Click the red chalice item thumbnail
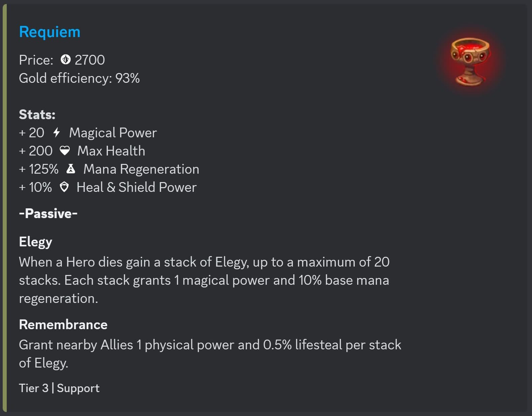532x416 pixels. (470, 62)
